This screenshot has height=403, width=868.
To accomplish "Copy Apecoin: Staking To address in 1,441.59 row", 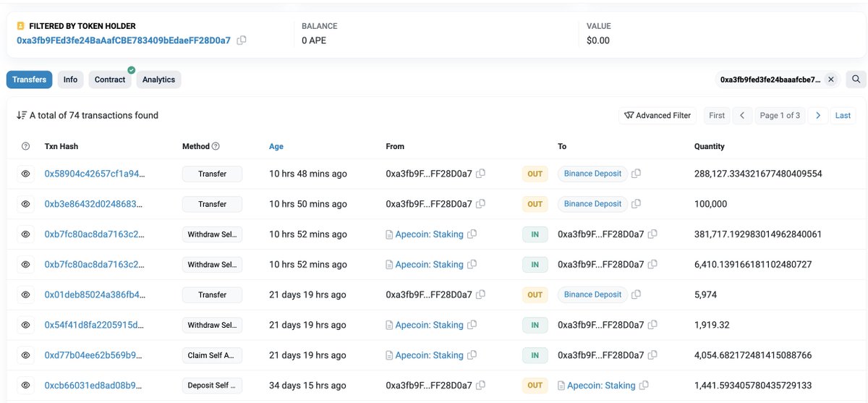I will point(644,386).
